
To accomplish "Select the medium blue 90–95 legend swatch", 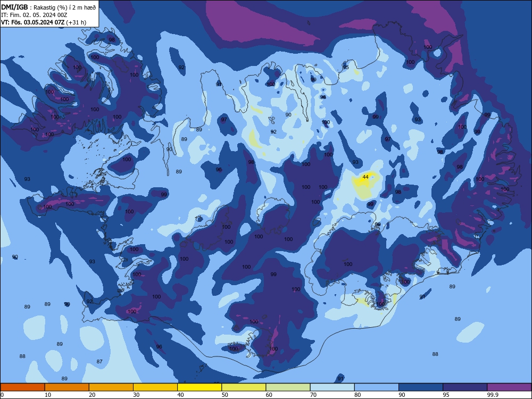I will click(421, 387).
